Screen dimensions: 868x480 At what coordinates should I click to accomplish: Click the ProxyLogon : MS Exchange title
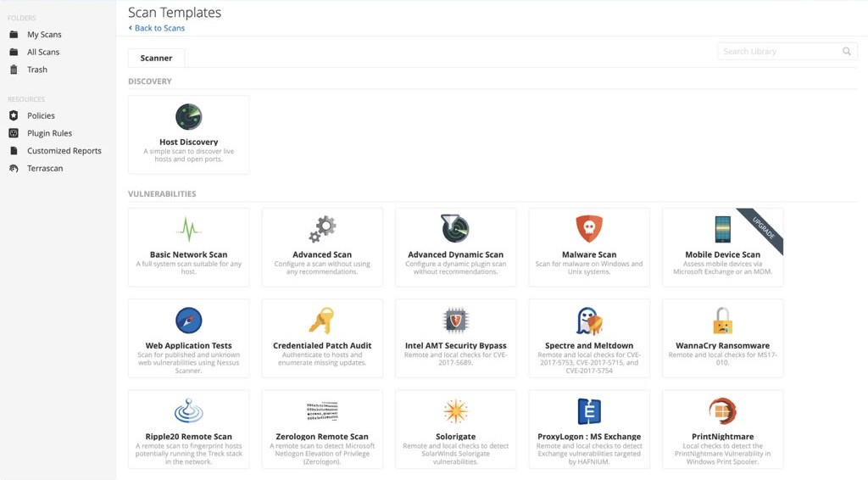[x=589, y=436]
